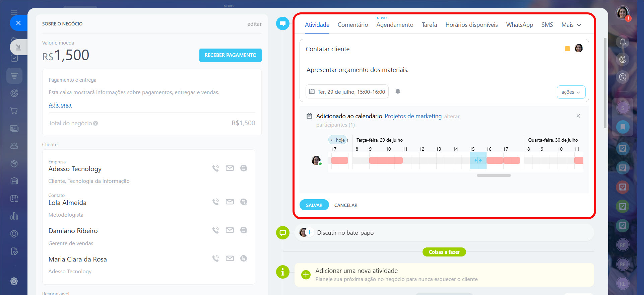Screen dimensions: 644x295
Task: Go back to today with hoje button
Action: pos(338,140)
